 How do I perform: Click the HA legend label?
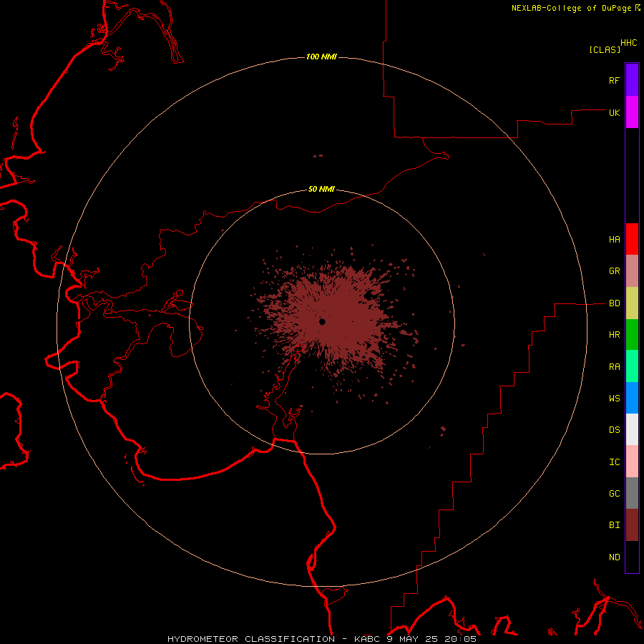[x=614, y=240]
